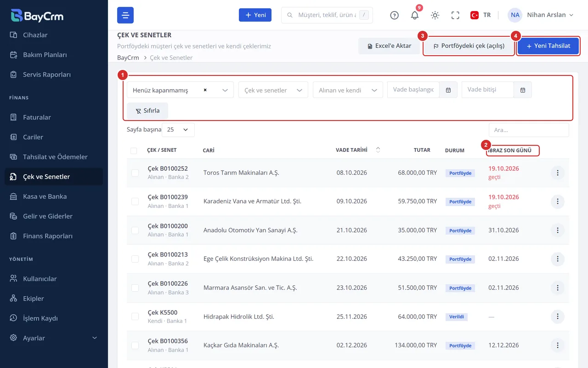Viewport: 588px width, 368px height.
Task: Open notifications bell icon
Action: pyautogui.click(x=414, y=15)
